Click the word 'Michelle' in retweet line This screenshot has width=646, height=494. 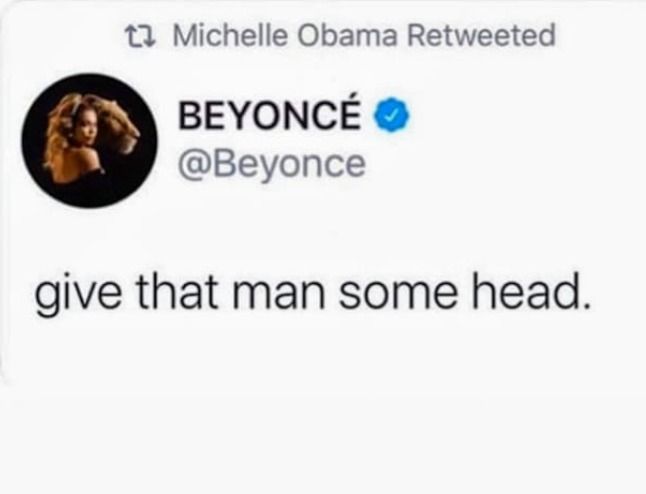(230, 35)
